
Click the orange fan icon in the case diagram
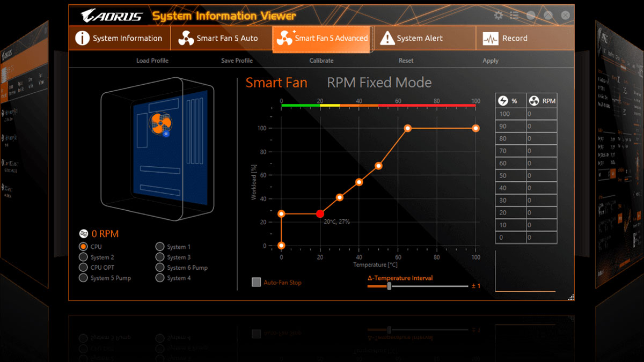click(x=160, y=123)
